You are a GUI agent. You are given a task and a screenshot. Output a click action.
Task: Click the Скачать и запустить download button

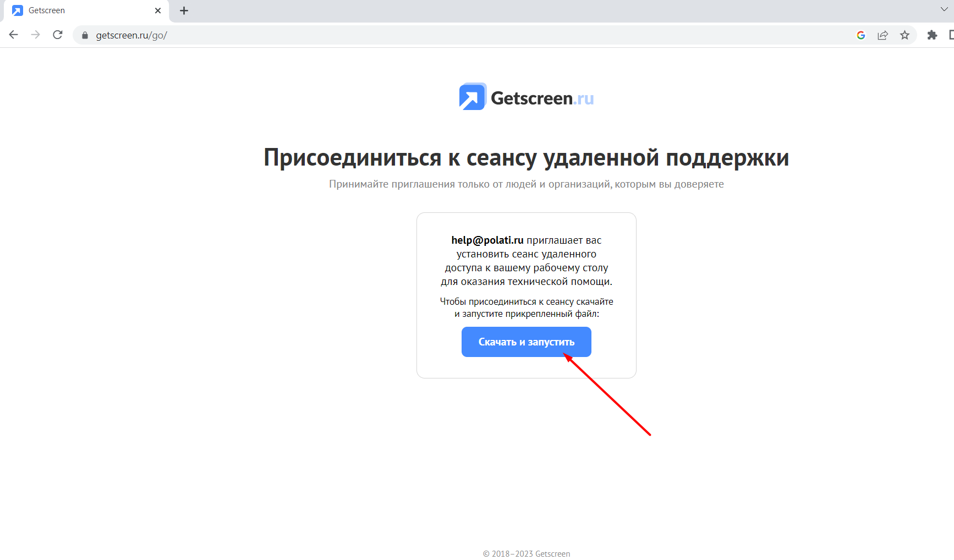coord(526,342)
